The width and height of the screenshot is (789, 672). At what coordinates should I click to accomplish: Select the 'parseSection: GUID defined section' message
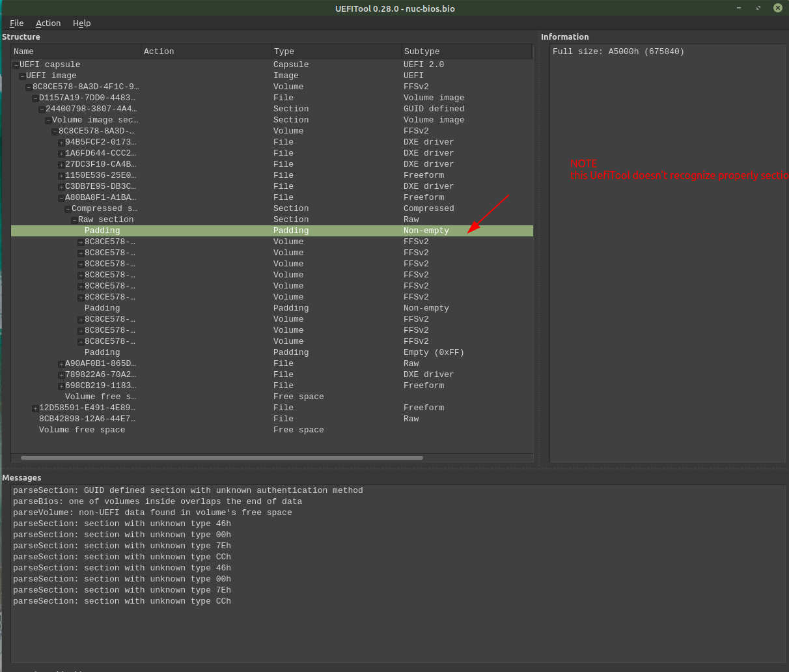point(188,490)
